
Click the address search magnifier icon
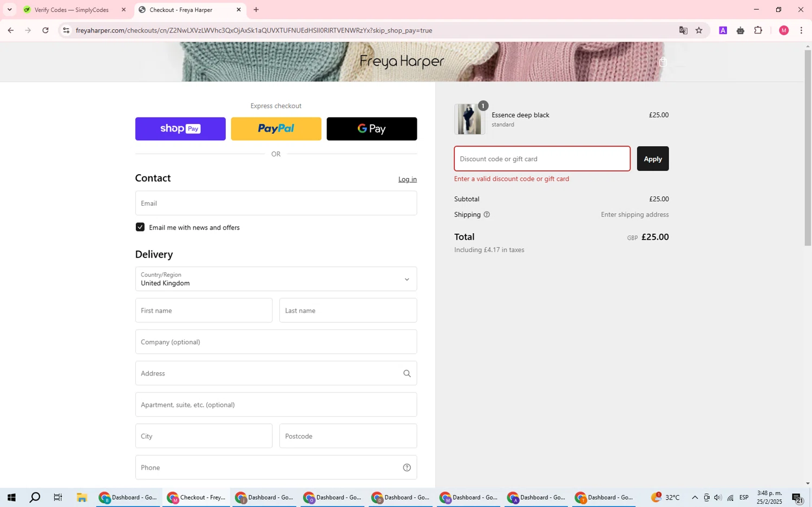(x=407, y=373)
